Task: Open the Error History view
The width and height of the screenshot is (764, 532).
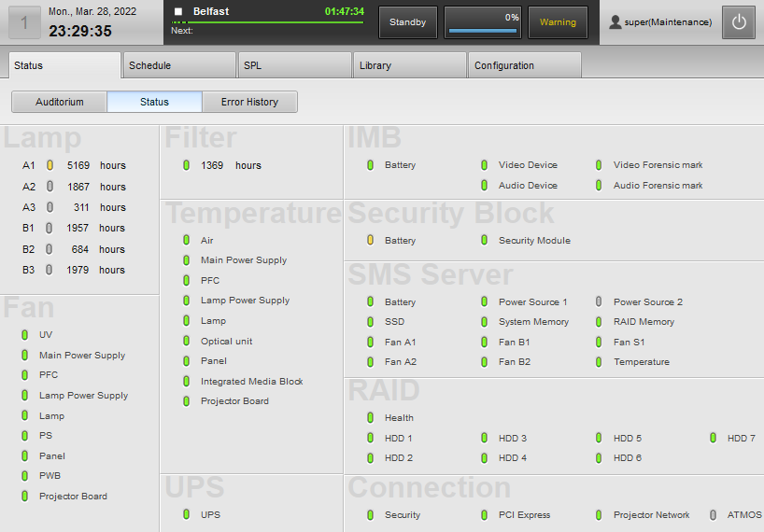Action: pos(249,102)
